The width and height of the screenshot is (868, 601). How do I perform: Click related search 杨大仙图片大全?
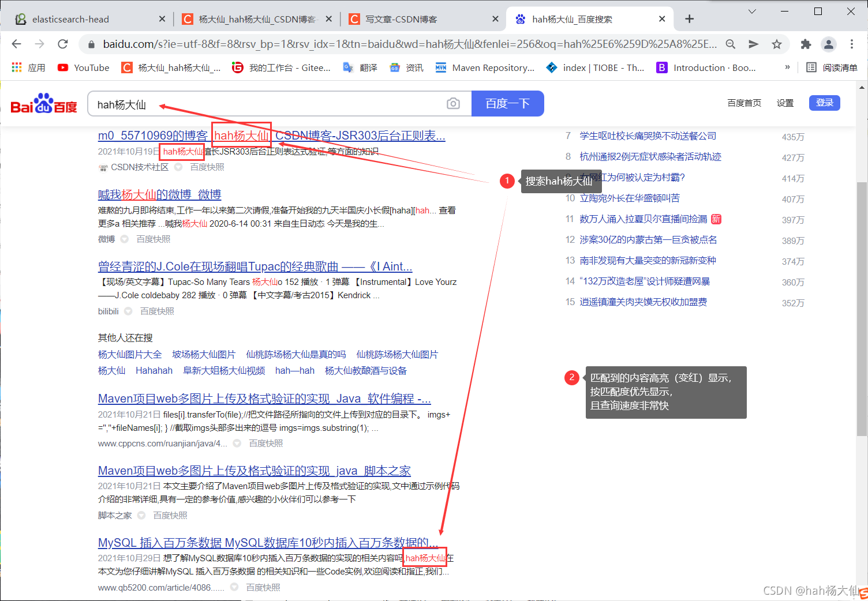tap(130, 354)
